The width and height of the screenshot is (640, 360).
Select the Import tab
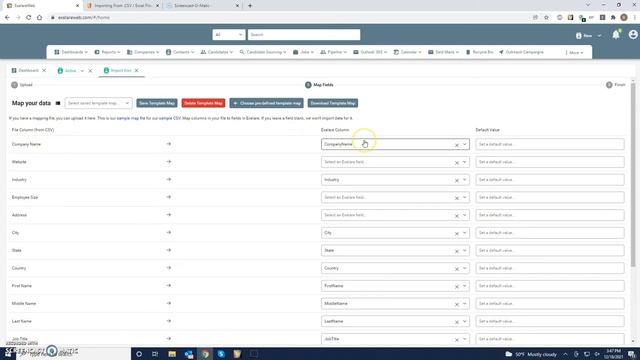coord(118,71)
